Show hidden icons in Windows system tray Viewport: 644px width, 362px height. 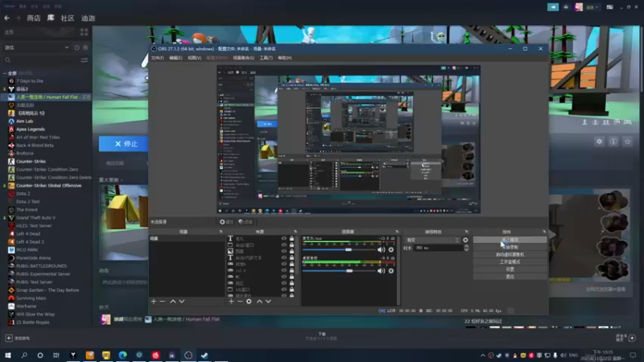click(x=482, y=355)
